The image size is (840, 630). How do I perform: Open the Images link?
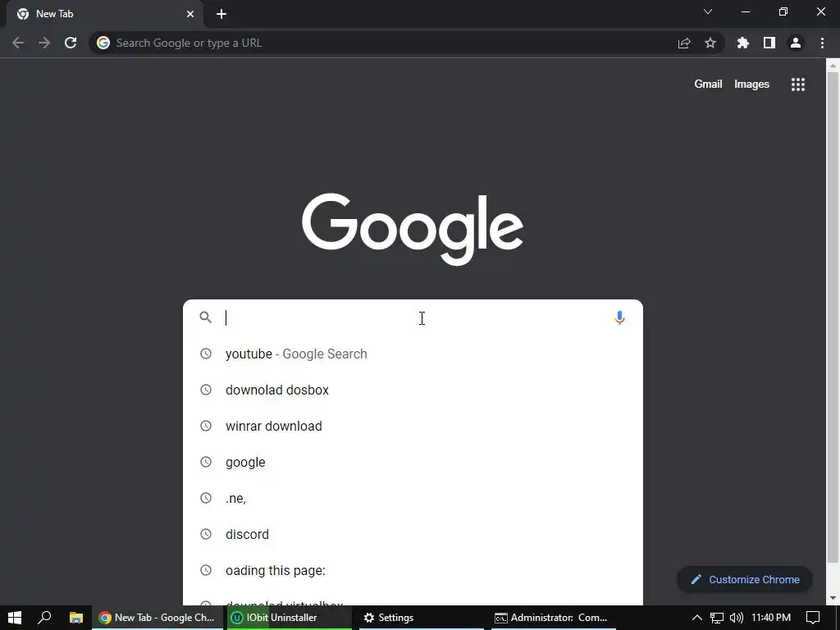tap(751, 84)
